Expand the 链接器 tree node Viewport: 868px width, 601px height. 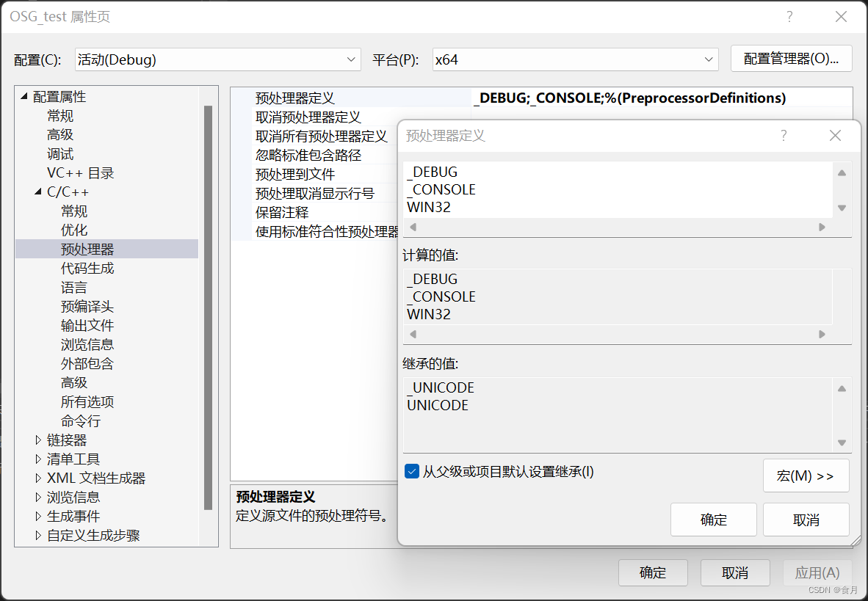coord(37,440)
